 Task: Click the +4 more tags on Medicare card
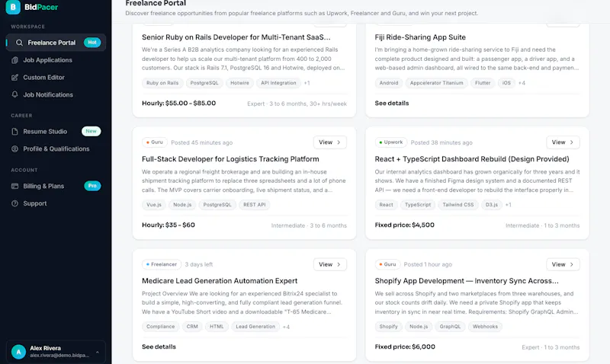(286, 327)
